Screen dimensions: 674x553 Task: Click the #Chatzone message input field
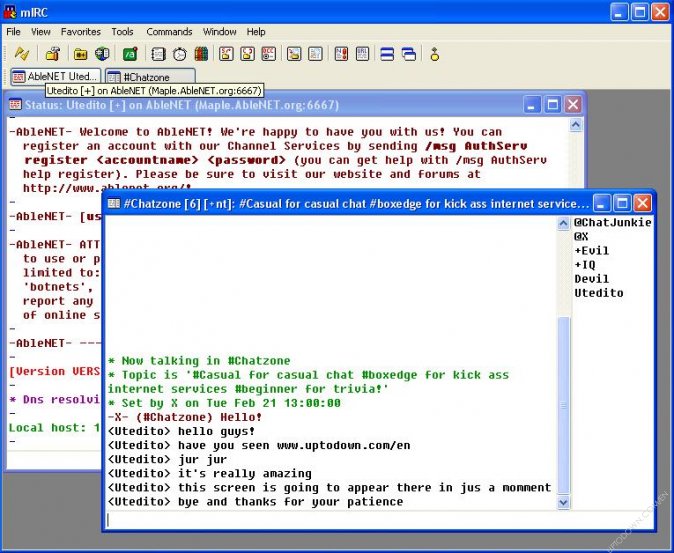tap(380, 520)
